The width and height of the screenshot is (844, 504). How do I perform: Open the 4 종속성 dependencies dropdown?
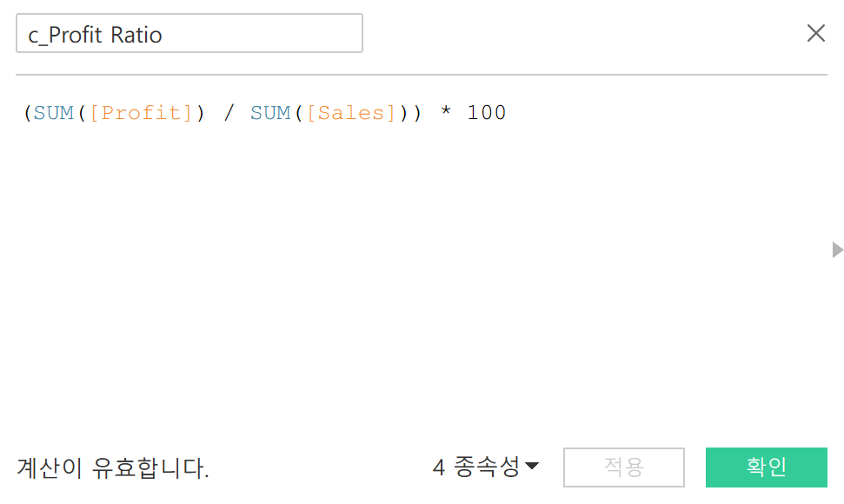tap(485, 468)
